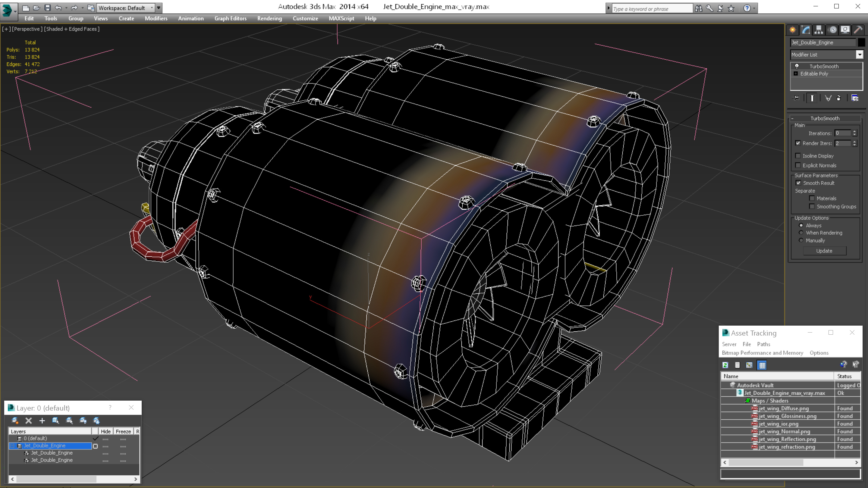Viewport: 868px width, 488px height.
Task: Toggle TurboSmooth modifier lightbulb visibility
Action: [x=797, y=66]
